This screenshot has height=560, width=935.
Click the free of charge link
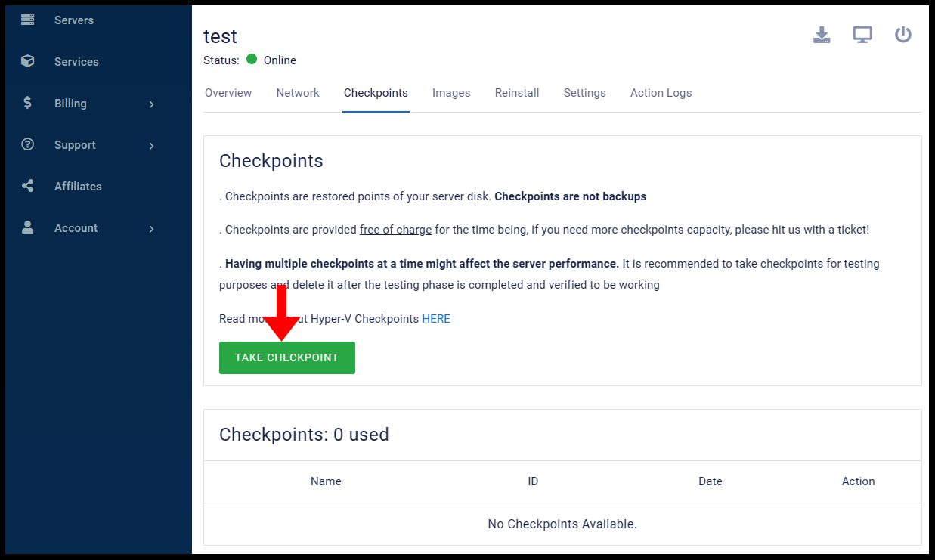[x=395, y=229]
